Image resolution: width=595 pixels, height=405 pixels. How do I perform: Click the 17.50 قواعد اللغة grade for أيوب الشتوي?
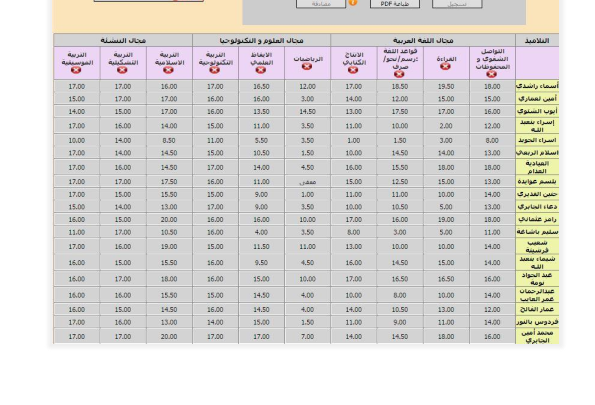[400, 111]
